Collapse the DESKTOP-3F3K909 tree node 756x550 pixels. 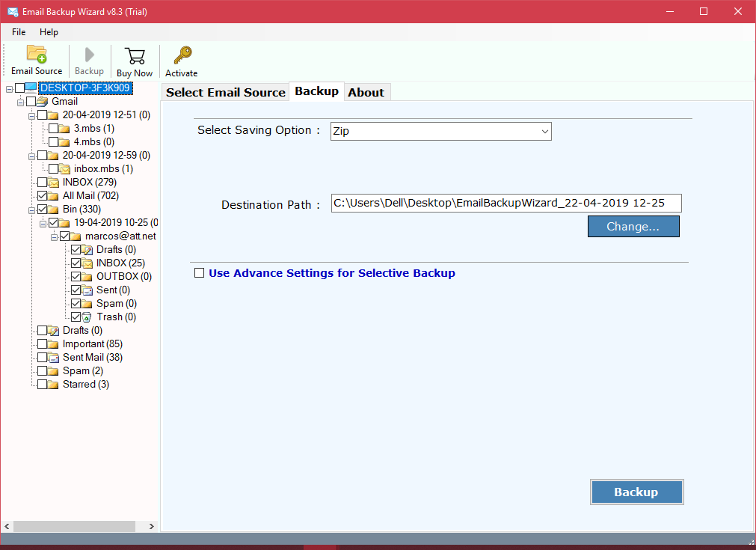[x=9, y=89]
